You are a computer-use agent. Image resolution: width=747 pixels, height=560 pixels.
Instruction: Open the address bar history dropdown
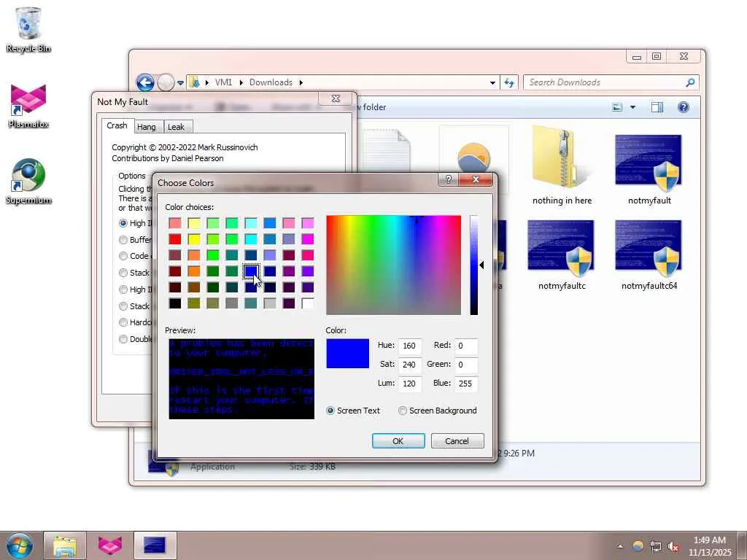pyautogui.click(x=492, y=82)
